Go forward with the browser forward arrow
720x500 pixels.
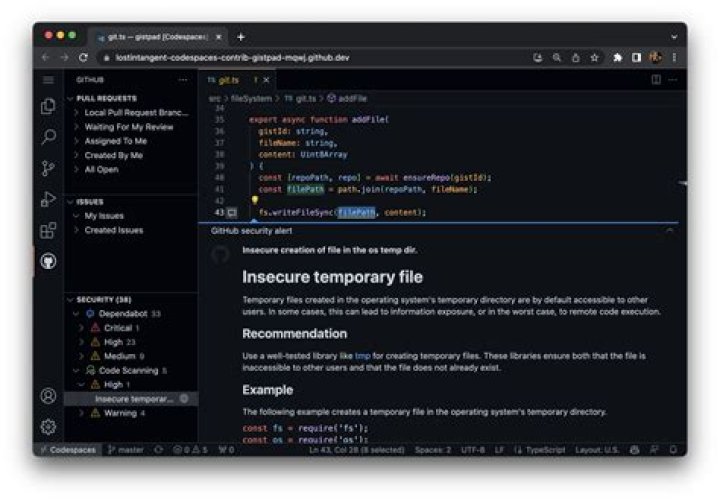click(x=64, y=57)
